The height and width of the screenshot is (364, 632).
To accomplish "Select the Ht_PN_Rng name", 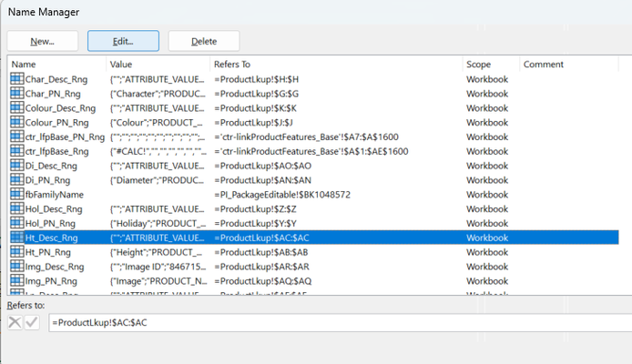I will click(x=48, y=252).
